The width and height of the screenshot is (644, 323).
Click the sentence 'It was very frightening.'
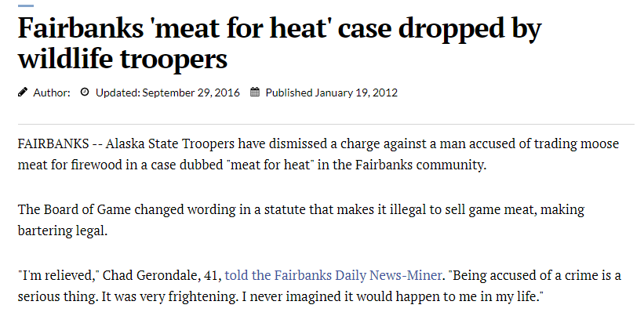click(169, 296)
